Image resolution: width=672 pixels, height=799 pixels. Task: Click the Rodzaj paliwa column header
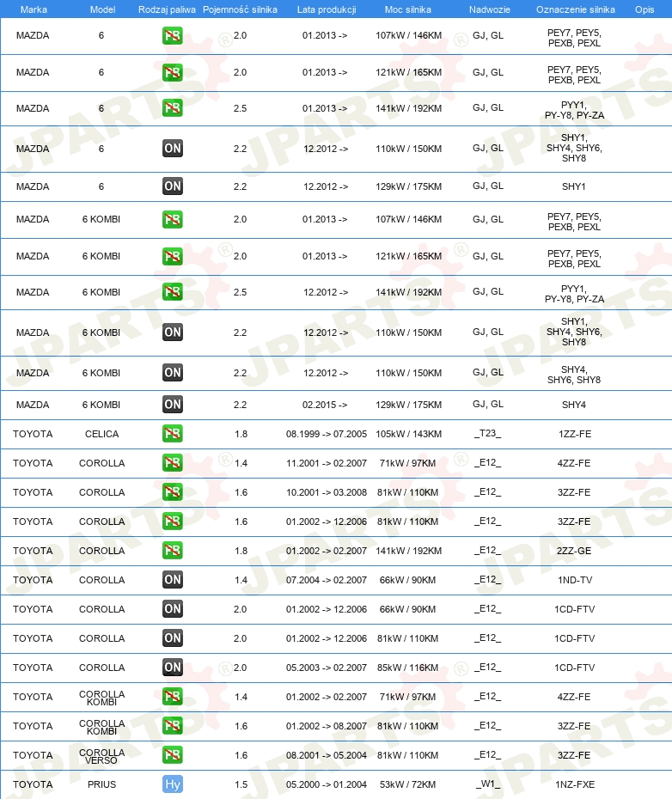click(167, 9)
